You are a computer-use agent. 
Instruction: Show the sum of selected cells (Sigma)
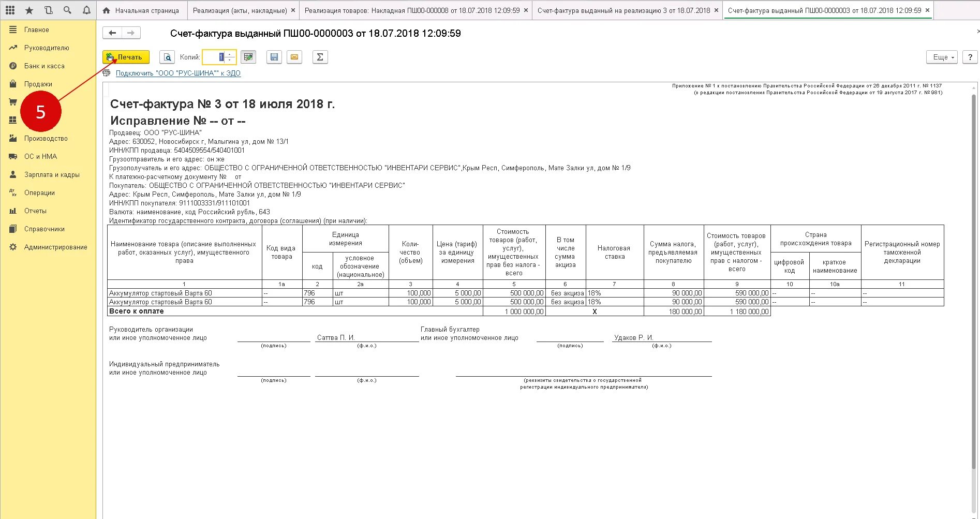click(320, 57)
